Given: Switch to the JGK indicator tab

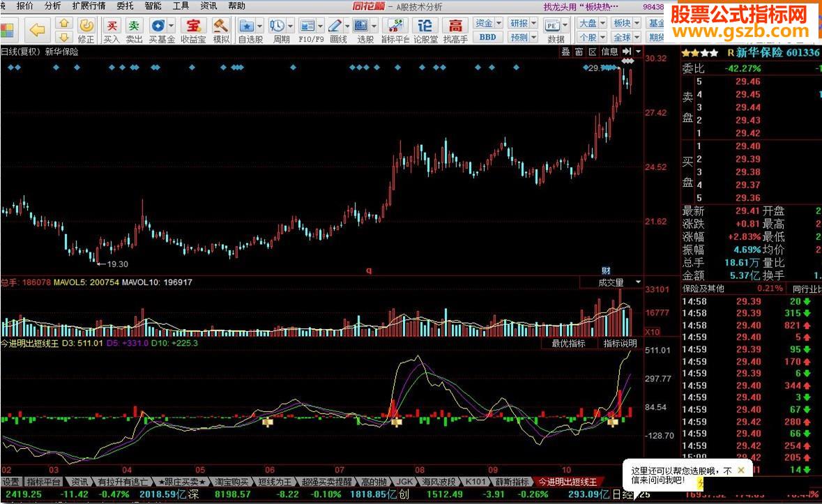Looking at the screenshot, I should point(404,482).
